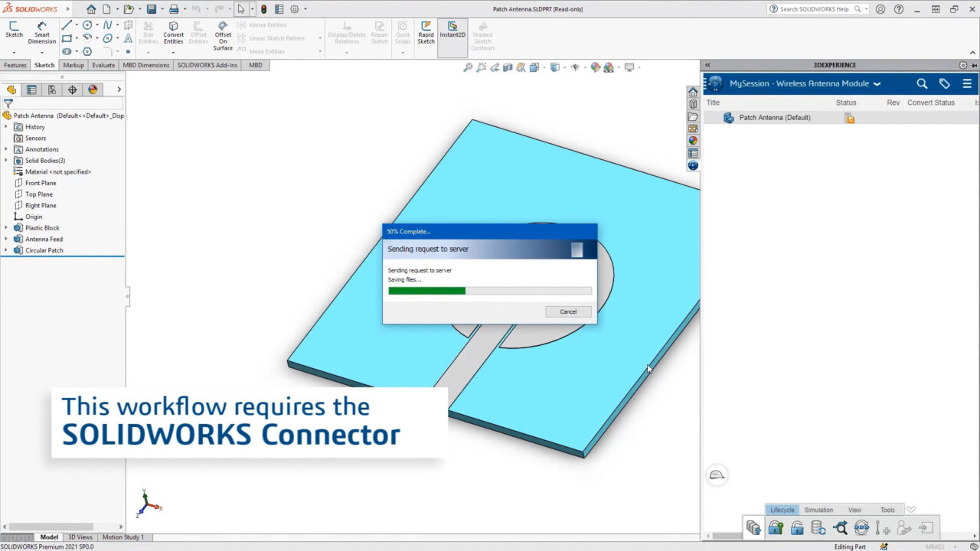Open the Options gear icon
Screen dimensions: 980x551
point(294,9)
